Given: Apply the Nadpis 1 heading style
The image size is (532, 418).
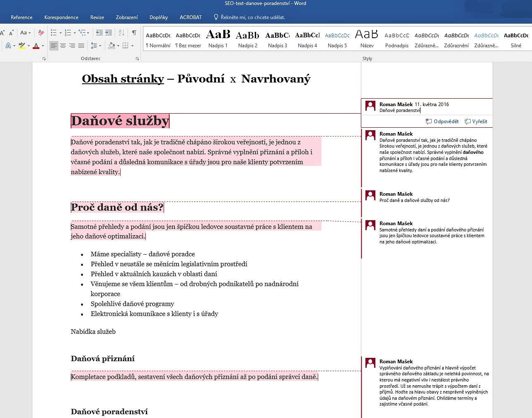Looking at the screenshot, I should [218, 39].
